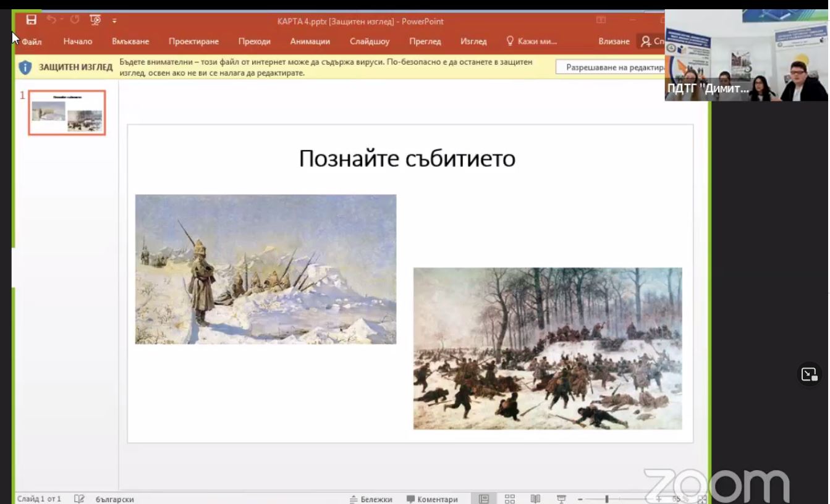Save the presentation with the floppy disk icon
The image size is (830, 504).
tap(31, 20)
